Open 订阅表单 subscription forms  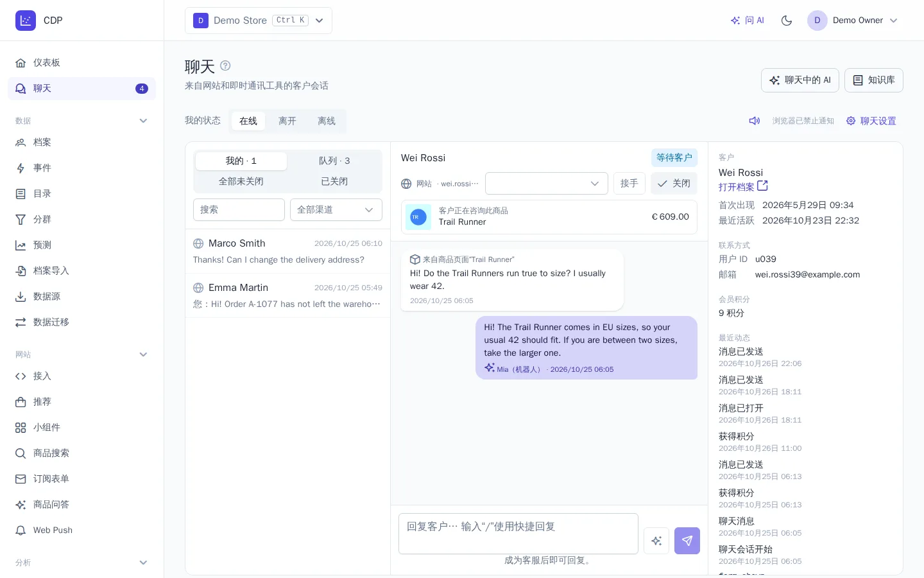pos(81,479)
